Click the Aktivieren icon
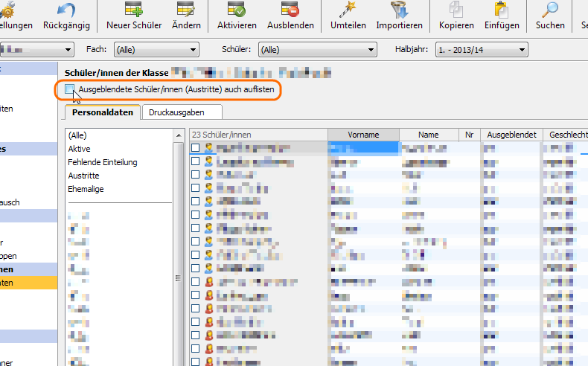This screenshot has height=366, width=588. coord(237,10)
